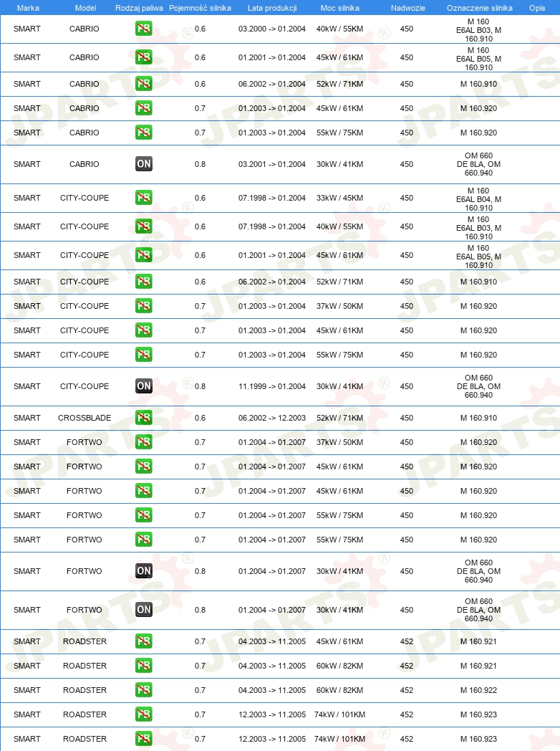Click engine code M 160 E6AL B05 in CITY-COUPE row
This screenshot has width=560, height=751.
478,257
